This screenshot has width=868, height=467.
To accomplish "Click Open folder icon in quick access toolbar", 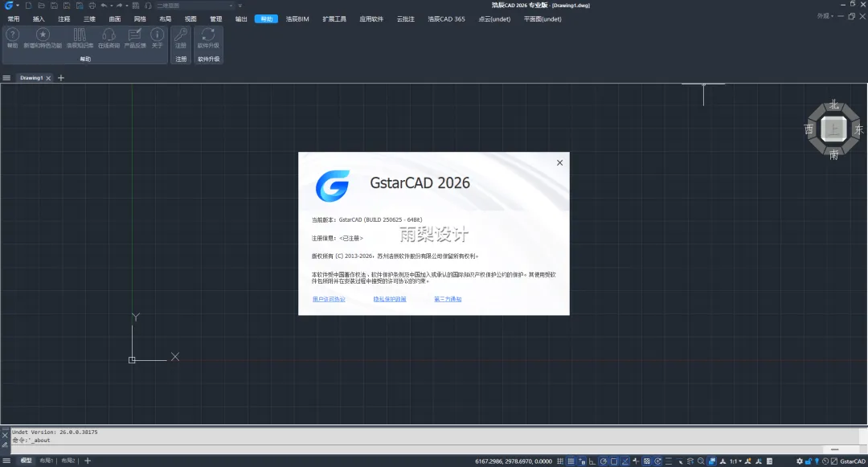I will tap(42, 6).
